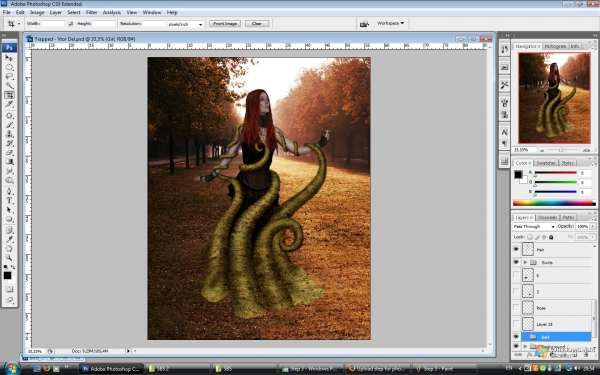Hide the selected Girl group
The image size is (600, 375).
[516, 337]
